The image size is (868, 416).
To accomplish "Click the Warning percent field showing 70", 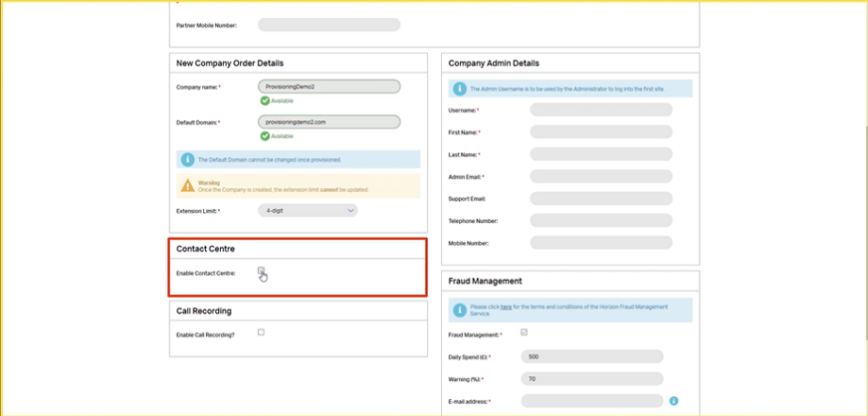I will click(x=592, y=379).
